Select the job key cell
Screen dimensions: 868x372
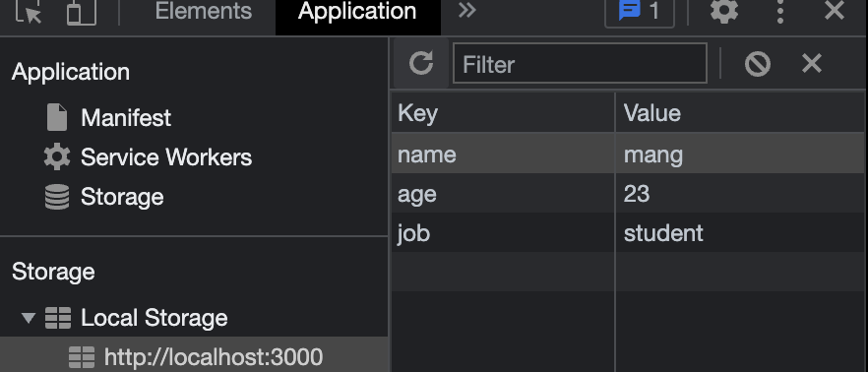[x=503, y=232]
